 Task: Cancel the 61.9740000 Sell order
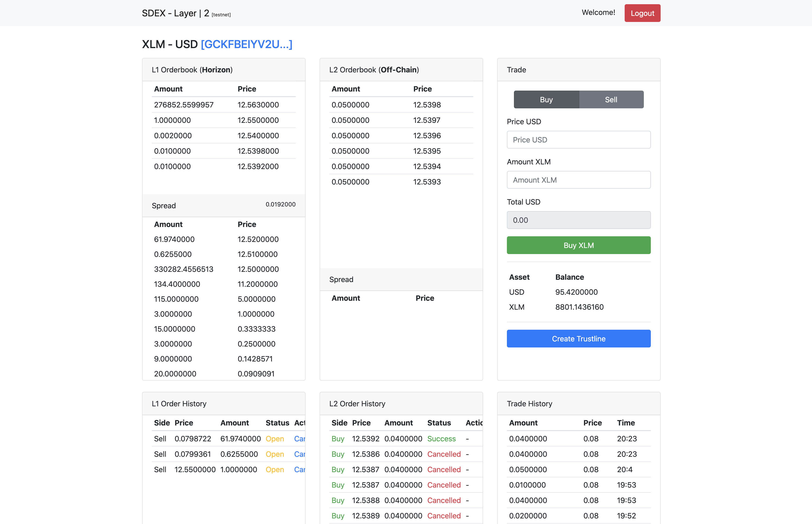tap(299, 439)
